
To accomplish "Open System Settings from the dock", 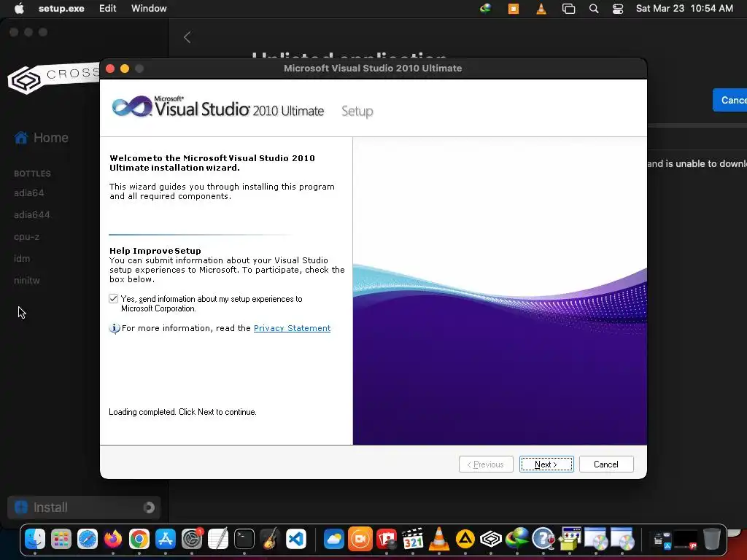I will click(192, 540).
